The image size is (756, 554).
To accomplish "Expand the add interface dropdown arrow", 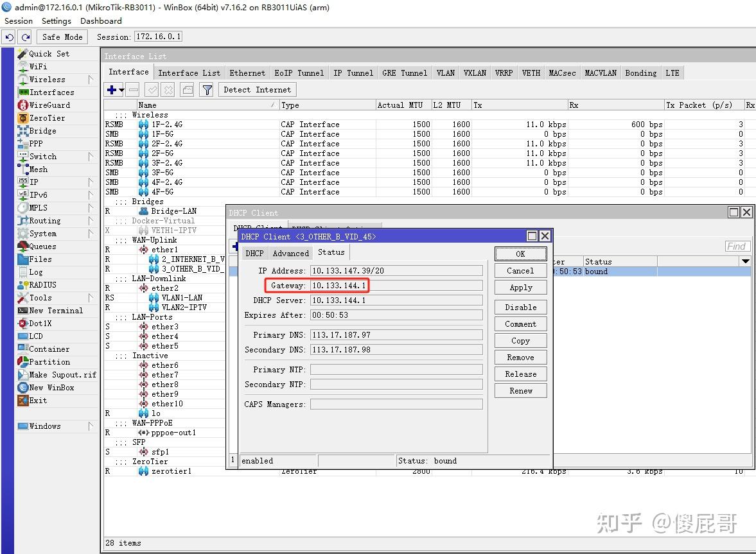I will pos(121,90).
